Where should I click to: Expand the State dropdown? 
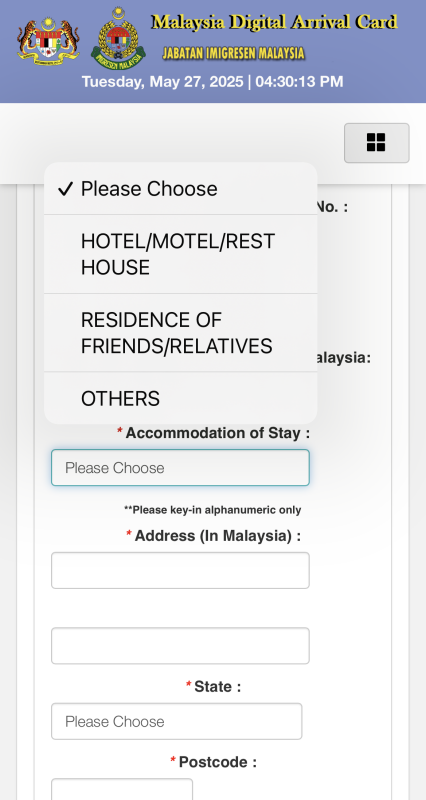tap(177, 721)
